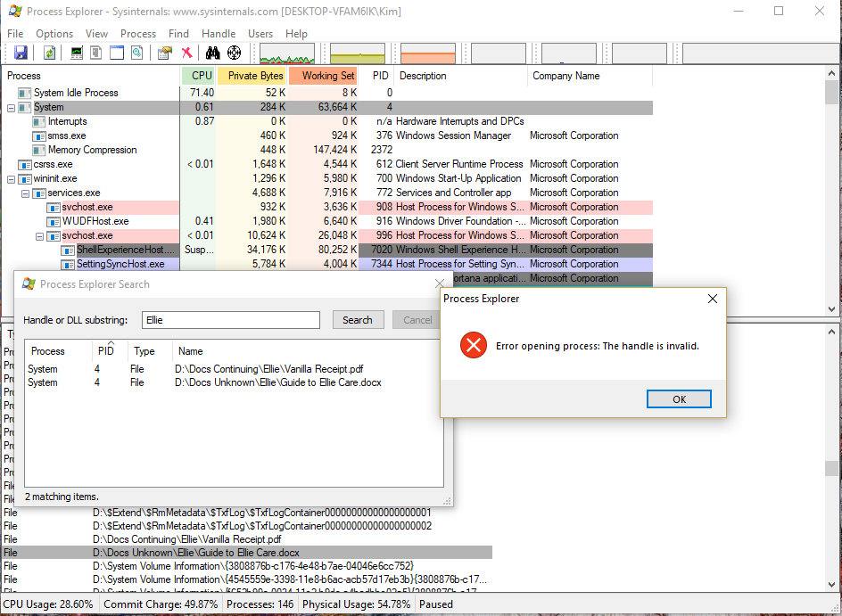Click the SettingSyncHost.exe process icon
The image size is (842, 616).
(x=68, y=264)
